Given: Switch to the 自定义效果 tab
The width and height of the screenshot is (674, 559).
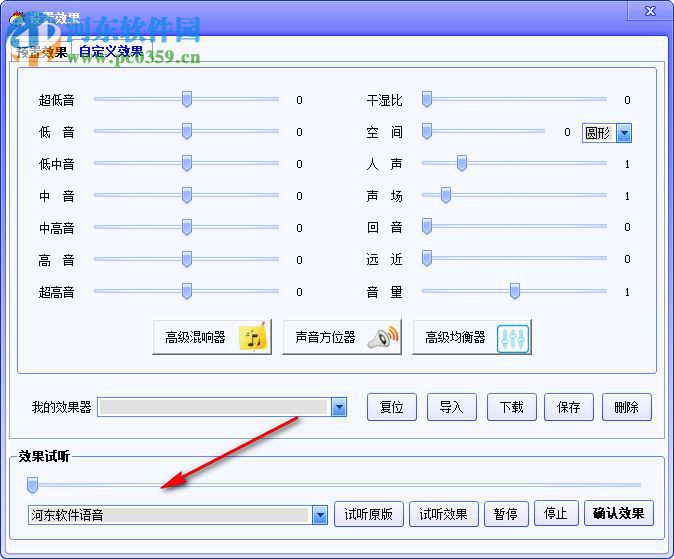Looking at the screenshot, I should coord(111,52).
